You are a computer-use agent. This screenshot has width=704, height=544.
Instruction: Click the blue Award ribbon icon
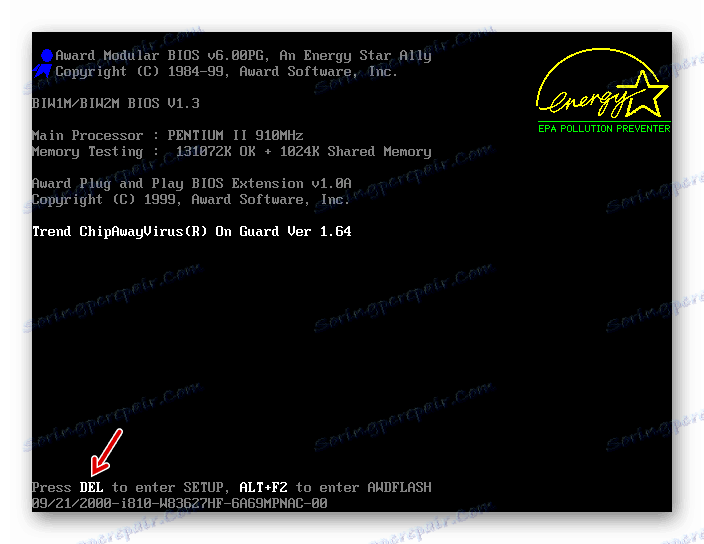point(43,63)
